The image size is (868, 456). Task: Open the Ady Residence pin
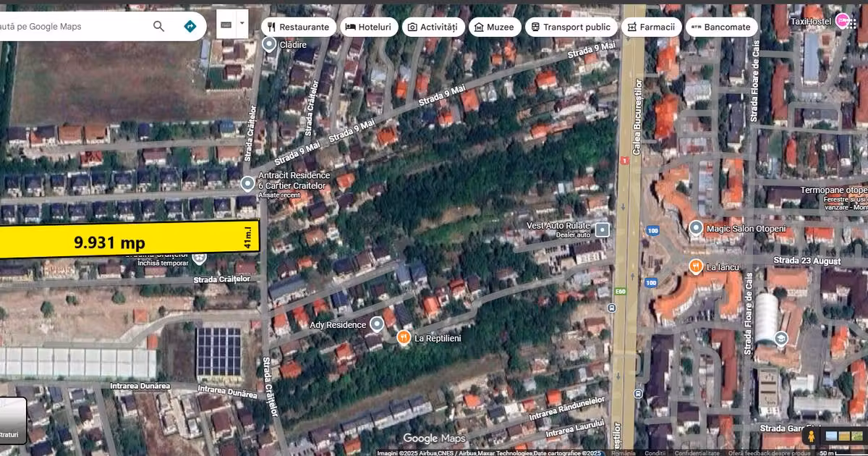click(x=376, y=324)
